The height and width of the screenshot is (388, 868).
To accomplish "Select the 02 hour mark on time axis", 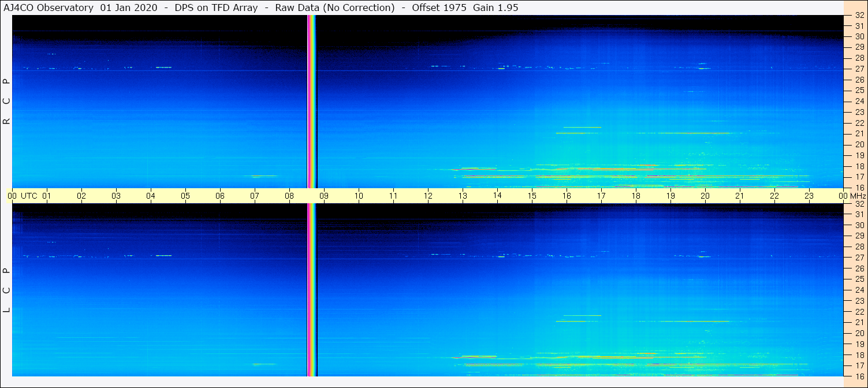I will [81, 196].
